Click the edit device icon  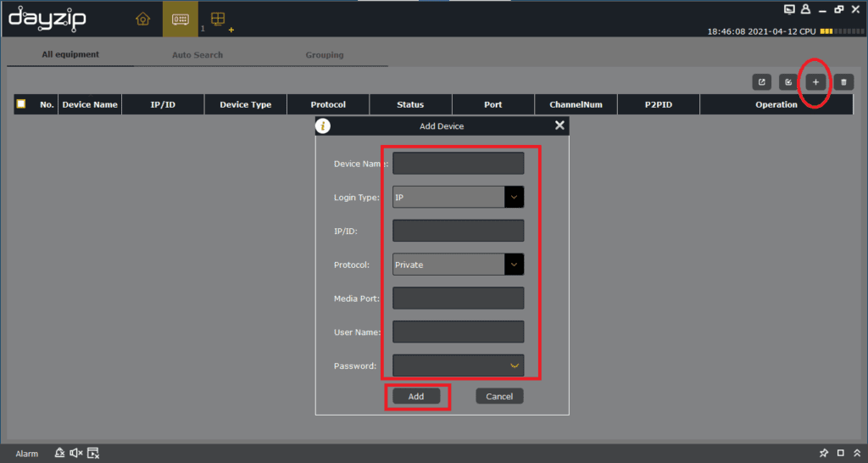click(x=788, y=82)
